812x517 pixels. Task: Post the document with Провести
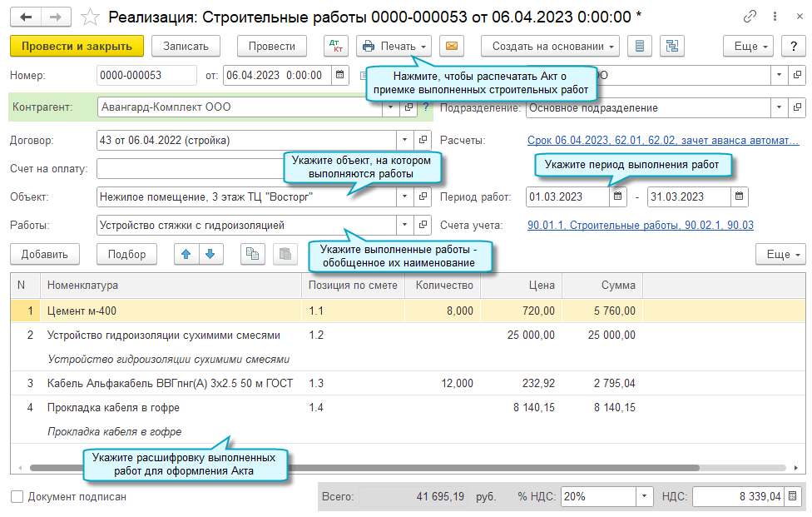272,46
